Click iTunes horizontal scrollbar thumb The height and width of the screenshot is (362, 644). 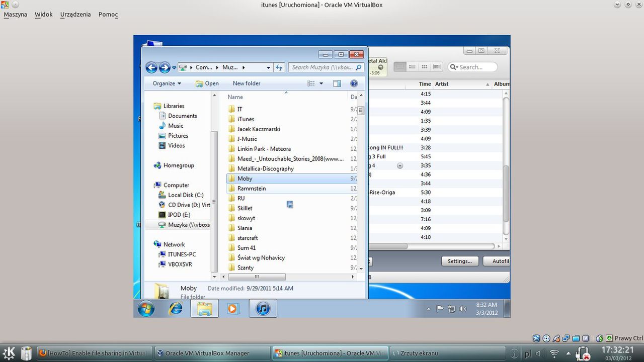(x=387, y=246)
